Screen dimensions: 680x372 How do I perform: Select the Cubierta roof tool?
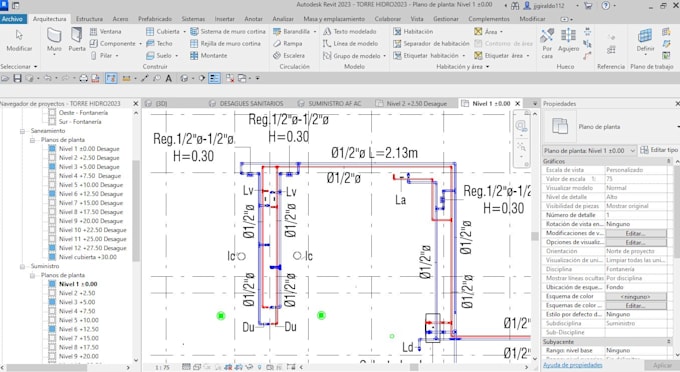pyautogui.click(x=166, y=31)
